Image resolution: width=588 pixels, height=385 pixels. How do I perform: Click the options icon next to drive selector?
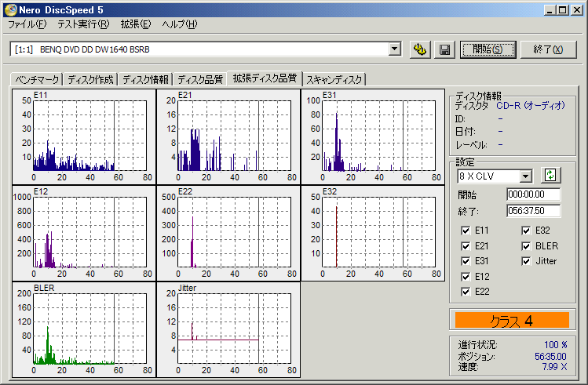pos(420,49)
